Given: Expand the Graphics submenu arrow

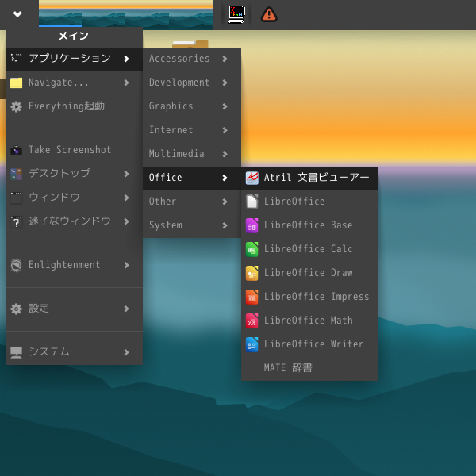Looking at the screenshot, I should tap(225, 106).
